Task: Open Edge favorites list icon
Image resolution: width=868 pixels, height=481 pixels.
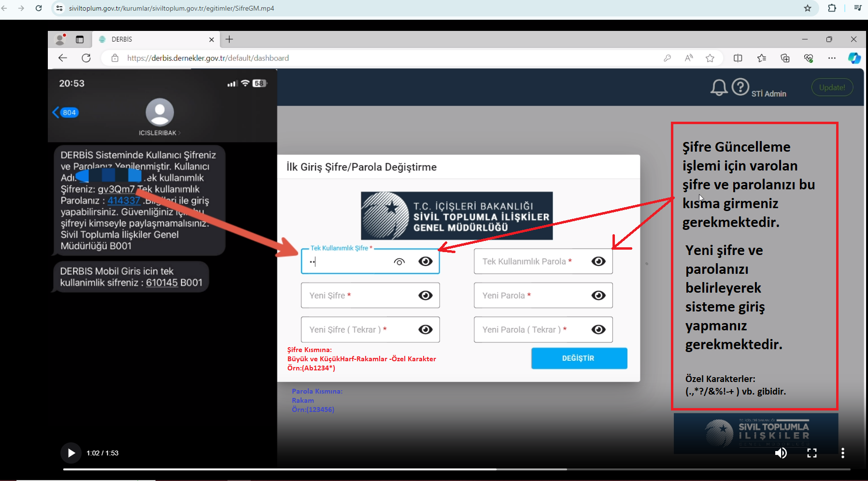Action: click(762, 58)
